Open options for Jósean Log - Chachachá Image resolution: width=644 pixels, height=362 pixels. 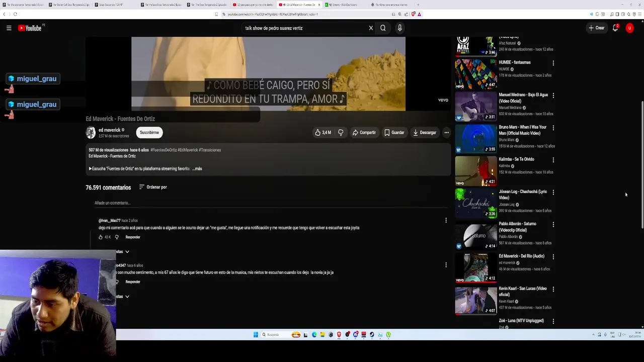[x=553, y=192]
